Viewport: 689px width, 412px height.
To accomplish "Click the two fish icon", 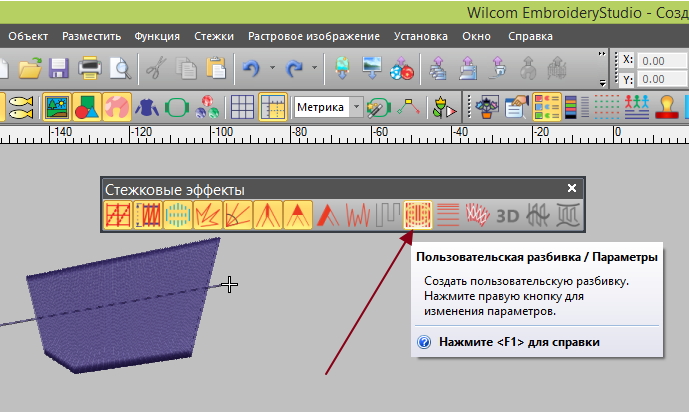I will pos(20,107).
